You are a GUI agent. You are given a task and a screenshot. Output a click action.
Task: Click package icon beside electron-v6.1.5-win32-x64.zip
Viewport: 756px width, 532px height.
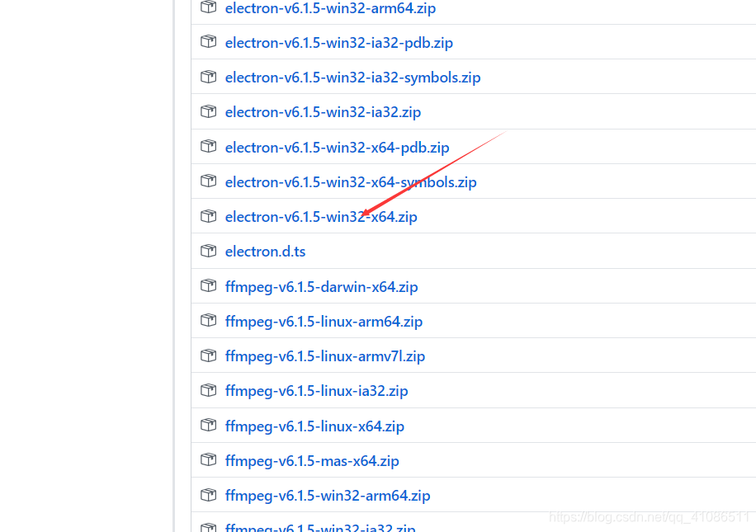(208, 216)
